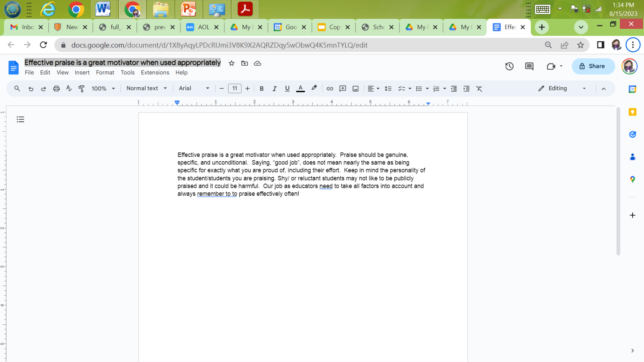The width and height of the screenshot is (644, 362).
Task: Open version history clock icon
Action: (509, 66)
